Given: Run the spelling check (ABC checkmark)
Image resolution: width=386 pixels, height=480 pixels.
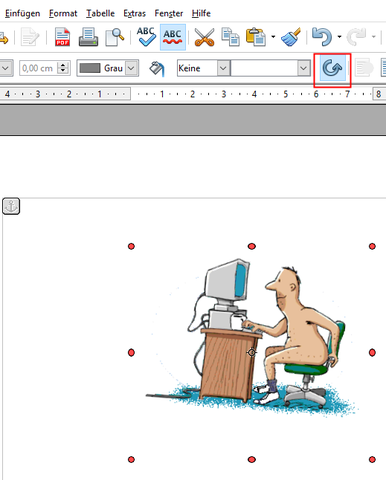Looking at the screenshot, I should [x=146, y=37].
